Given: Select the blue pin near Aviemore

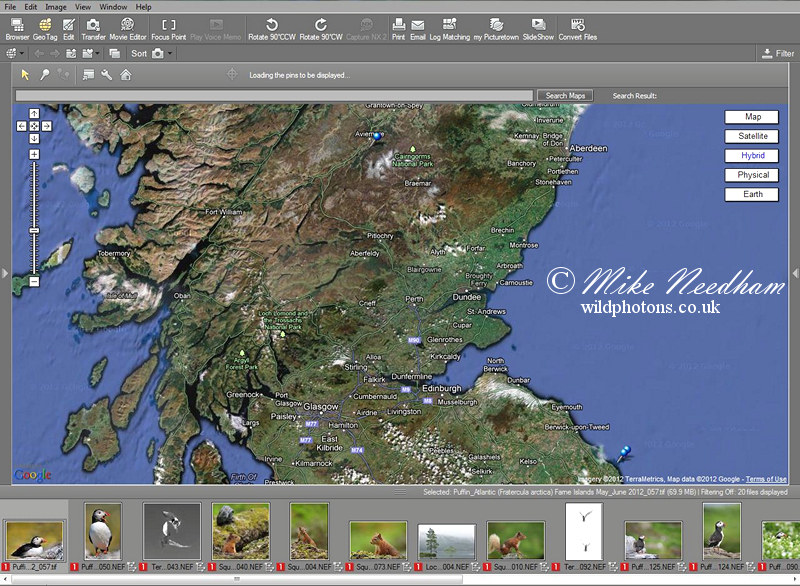Looking at the screenshot, I should [x=377, y=137].
